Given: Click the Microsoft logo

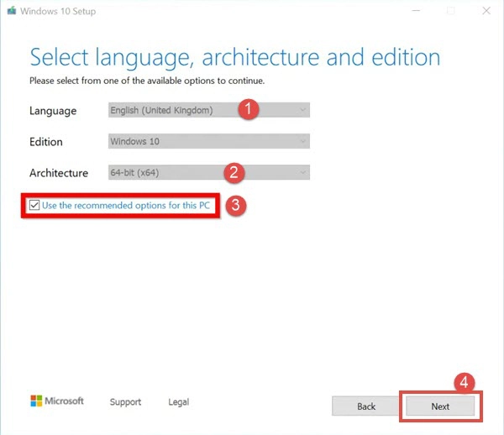Looking at the screenshot, I should (57, 401).
